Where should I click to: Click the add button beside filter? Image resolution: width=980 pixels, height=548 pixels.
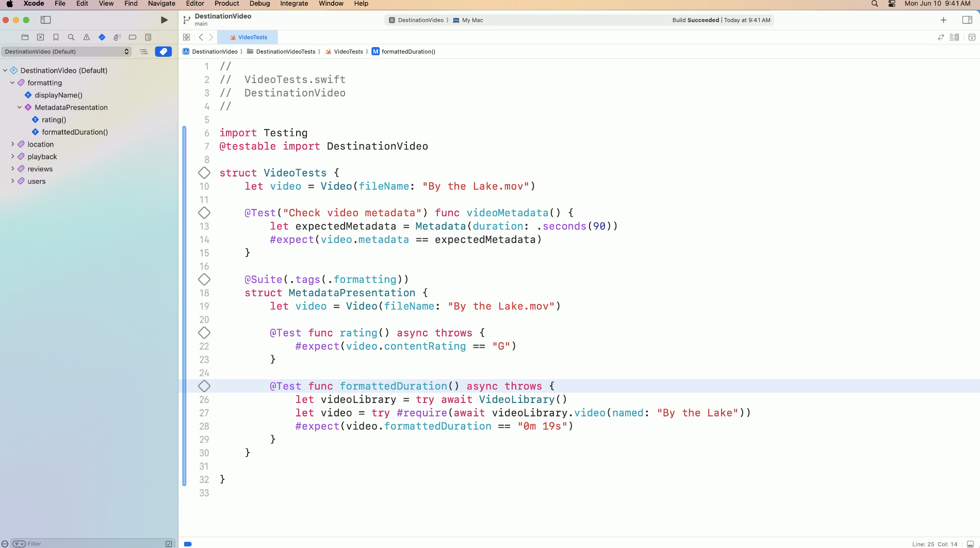(5, 543)
